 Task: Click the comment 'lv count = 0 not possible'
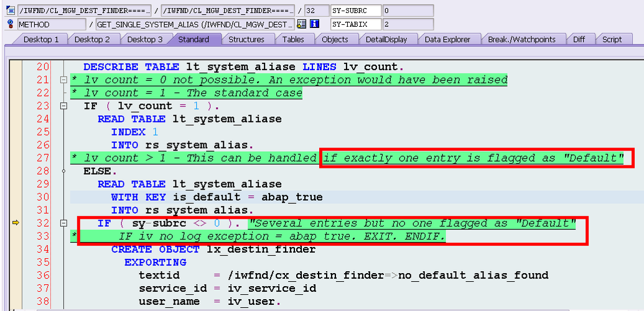(289, 80)
